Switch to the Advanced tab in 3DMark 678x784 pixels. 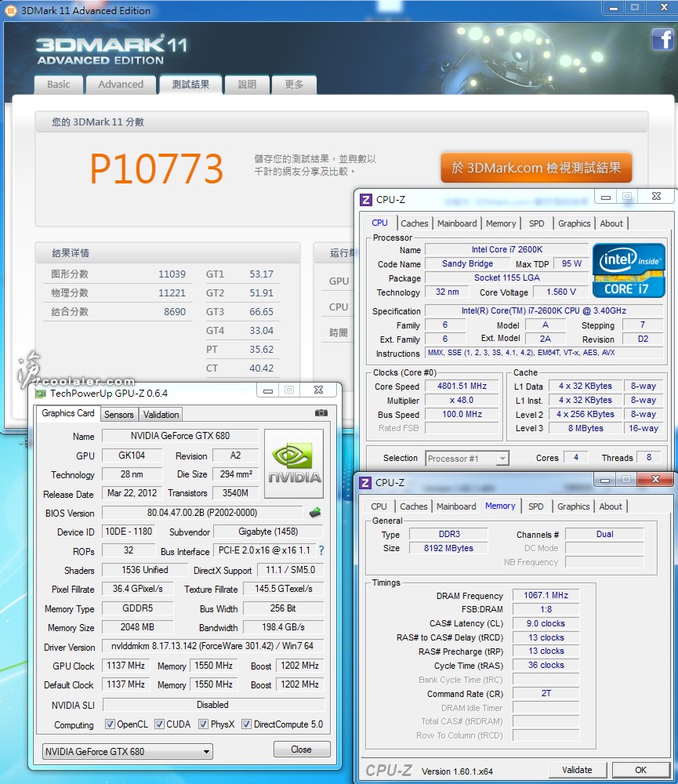[x=121, y=85]
